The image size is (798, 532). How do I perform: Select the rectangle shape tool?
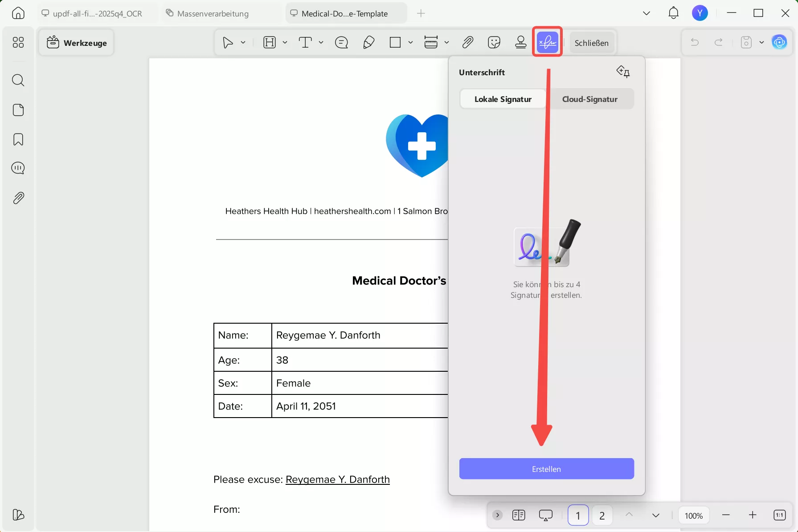pyautogui.click(x=395, y=43)
